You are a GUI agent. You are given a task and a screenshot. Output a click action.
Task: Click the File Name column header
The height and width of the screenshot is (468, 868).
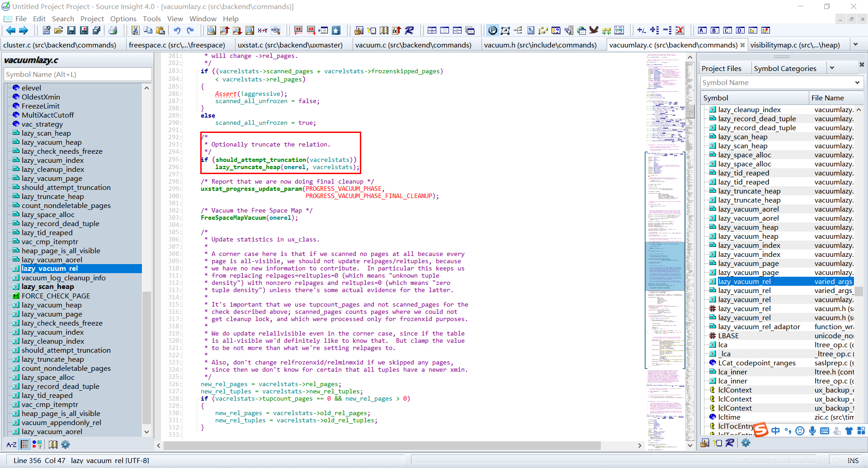[835, 98]
